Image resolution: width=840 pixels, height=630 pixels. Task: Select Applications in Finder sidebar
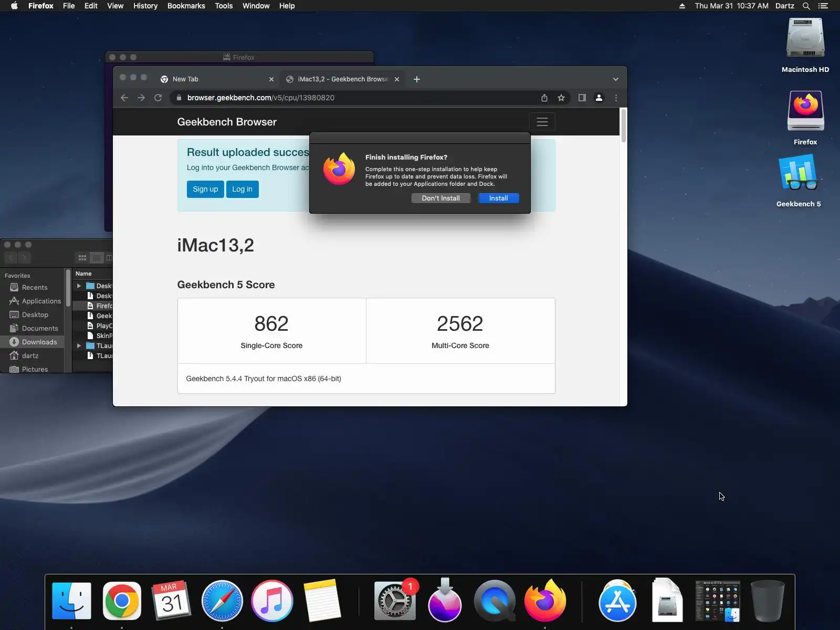[41, 301]
